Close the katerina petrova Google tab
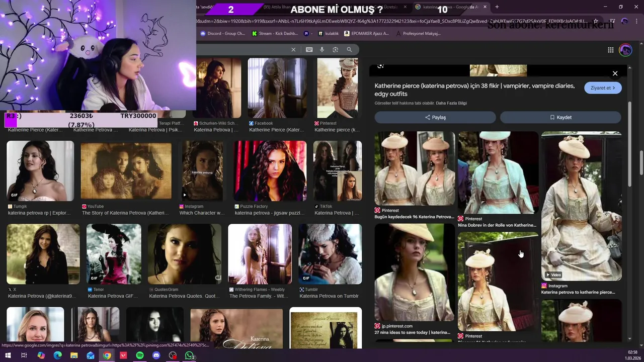The image size is (644, 362). click(x=484, y=7)
